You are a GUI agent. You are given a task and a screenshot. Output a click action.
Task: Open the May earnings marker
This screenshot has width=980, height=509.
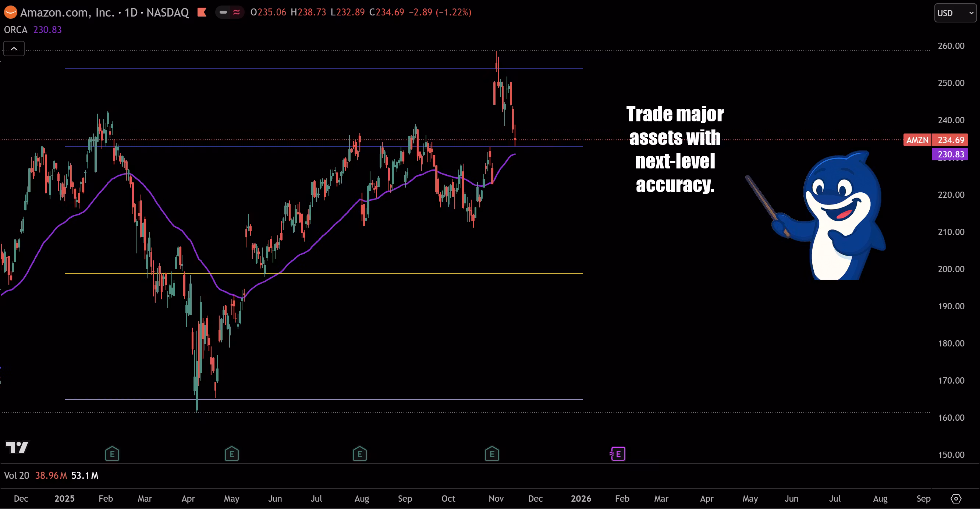[231, 454]
